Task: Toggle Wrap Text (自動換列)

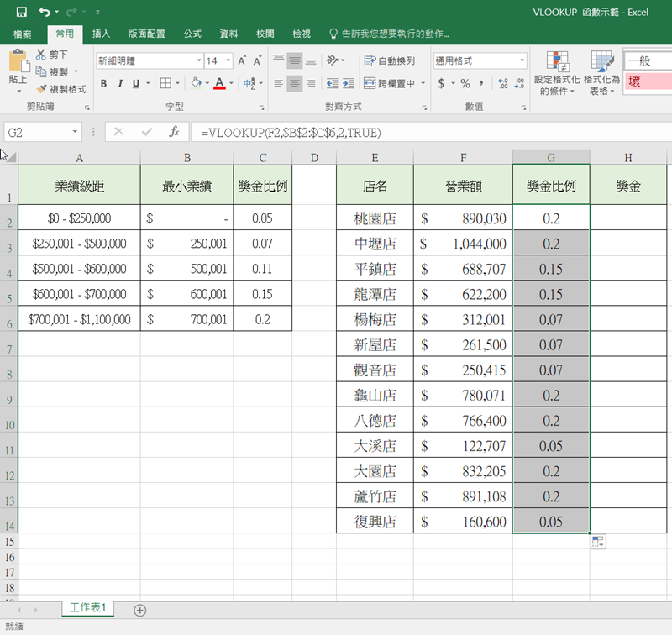Action: (x=390, y=60)
